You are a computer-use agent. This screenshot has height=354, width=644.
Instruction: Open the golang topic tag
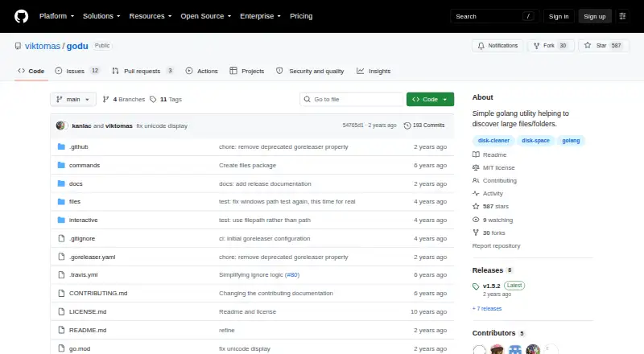(571, 141)
